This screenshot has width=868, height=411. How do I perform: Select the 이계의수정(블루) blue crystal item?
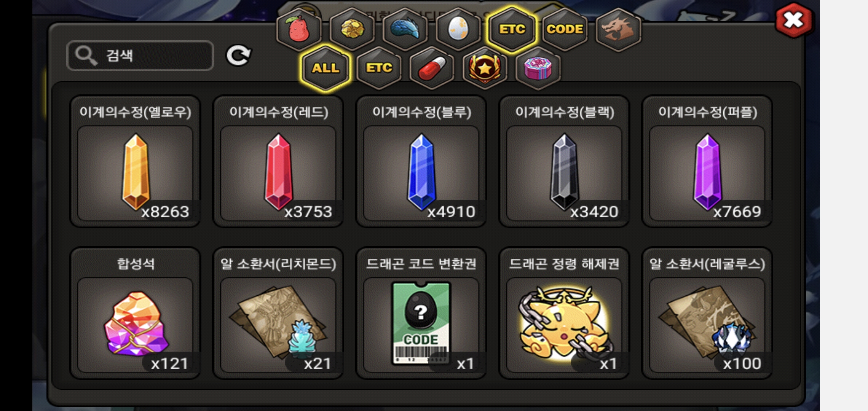point(421,161)
